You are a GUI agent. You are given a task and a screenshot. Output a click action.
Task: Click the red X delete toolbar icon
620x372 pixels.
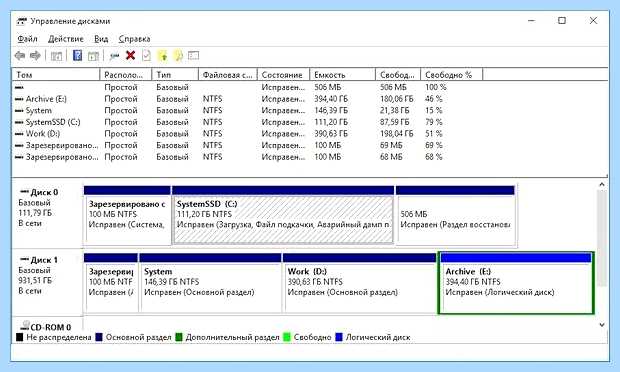point(130,55)
